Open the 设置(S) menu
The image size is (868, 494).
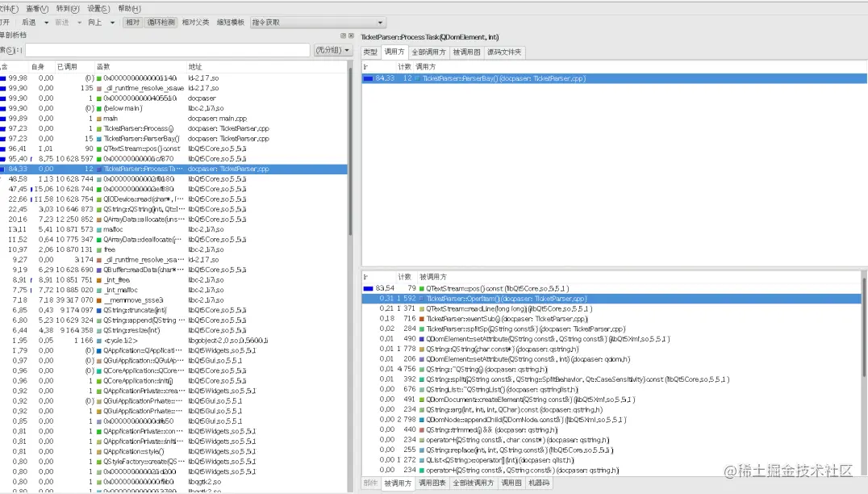point(98,8)
